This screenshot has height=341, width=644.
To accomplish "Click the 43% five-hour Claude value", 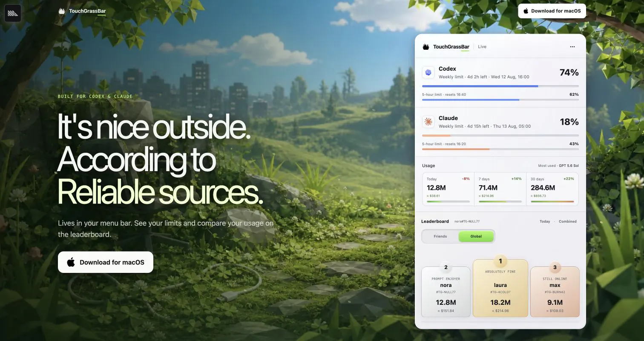I will [x=574, y=143].
